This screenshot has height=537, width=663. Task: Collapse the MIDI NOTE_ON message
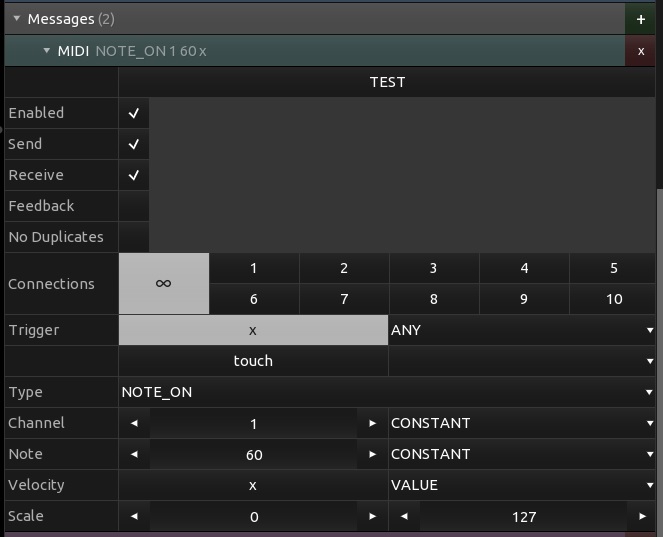47,51
